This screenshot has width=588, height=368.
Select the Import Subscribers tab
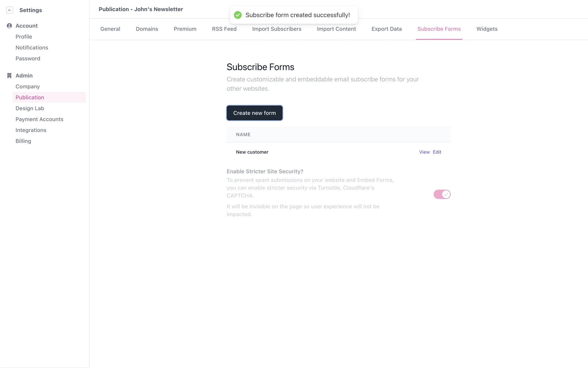[277, 29]
